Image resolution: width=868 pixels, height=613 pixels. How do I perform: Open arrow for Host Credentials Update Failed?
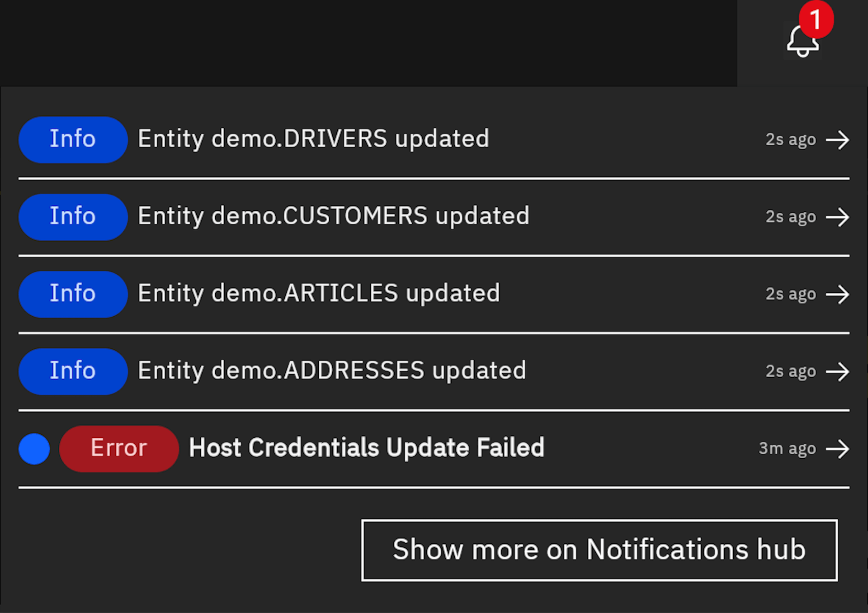[x=837, y=449]
